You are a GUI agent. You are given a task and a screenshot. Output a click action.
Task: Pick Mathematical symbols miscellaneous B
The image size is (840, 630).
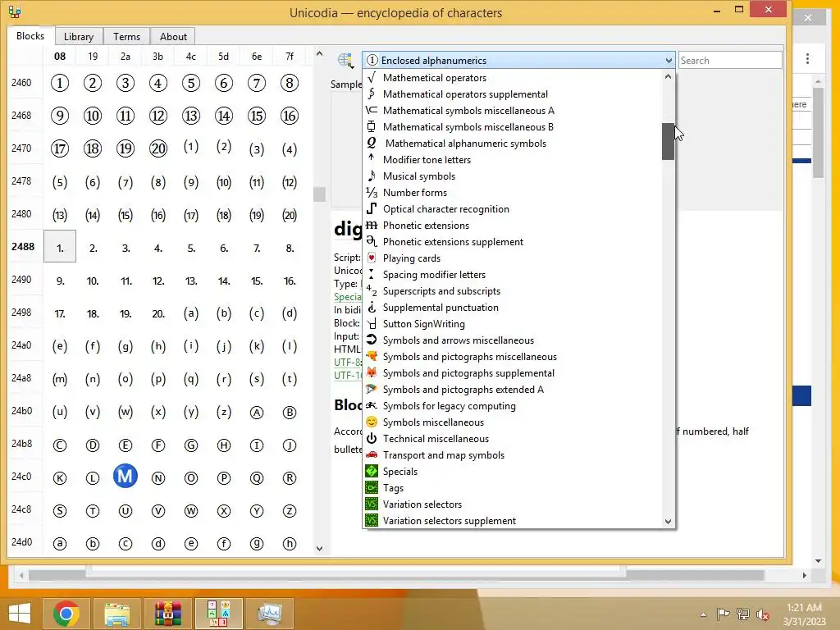click(513, 127)
